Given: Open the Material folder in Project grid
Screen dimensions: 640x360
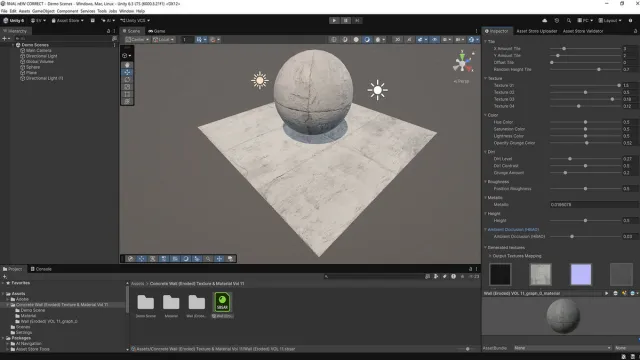Looking at the screenshot, I should pyautogui.click(x=171, y=305).
